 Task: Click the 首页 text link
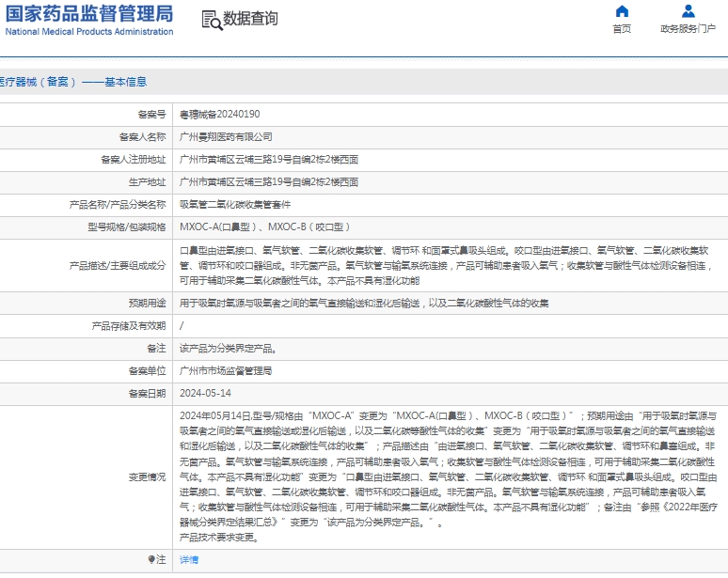click(x=622, y=29)
